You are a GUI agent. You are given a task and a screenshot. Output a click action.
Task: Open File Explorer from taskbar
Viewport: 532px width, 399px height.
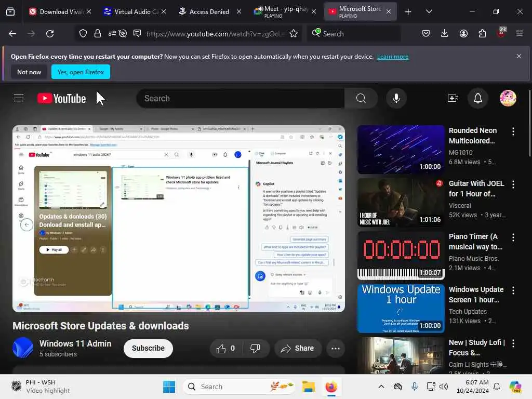[309, 387]
